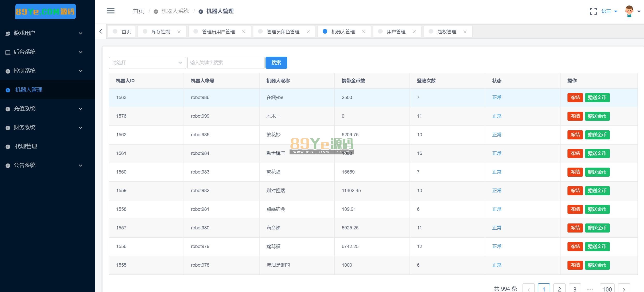The height and width of the screenshot is (292, 644).
Task: Close the 库存控制 tab
Action: pos(179,32)
